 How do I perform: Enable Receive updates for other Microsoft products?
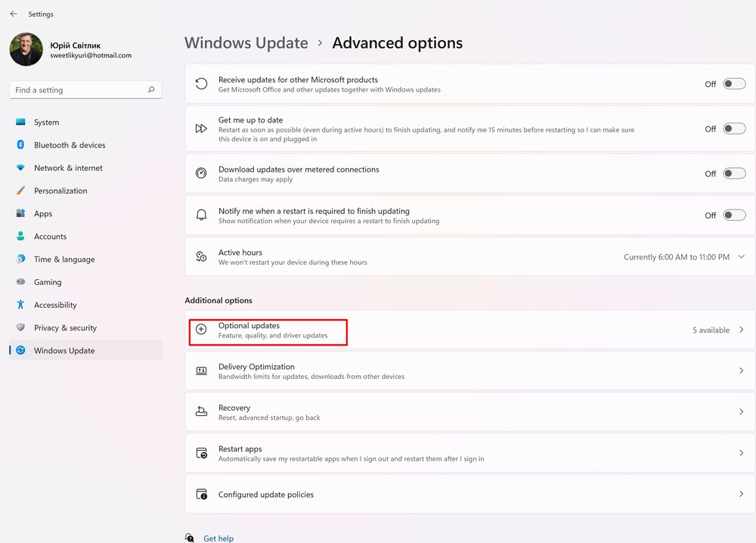(734, 84)
